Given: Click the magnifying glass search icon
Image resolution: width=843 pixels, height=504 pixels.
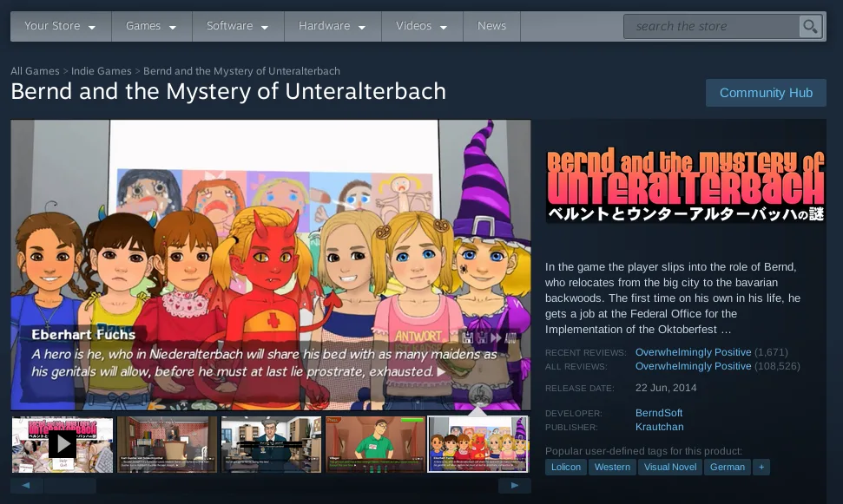Looking at the screenshot, I should point(810,26).
